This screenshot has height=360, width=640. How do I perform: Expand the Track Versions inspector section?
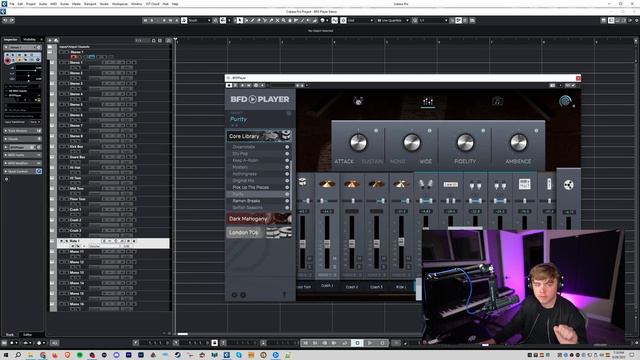(22, 131)
